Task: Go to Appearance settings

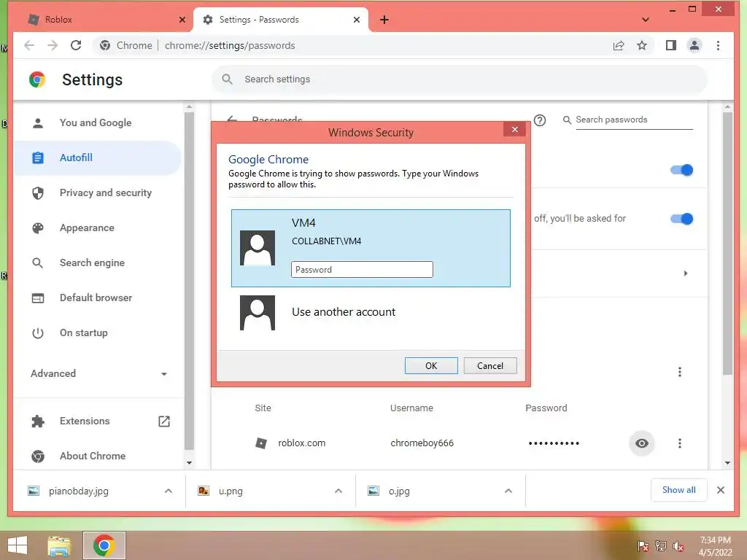Action: [98, 227]
